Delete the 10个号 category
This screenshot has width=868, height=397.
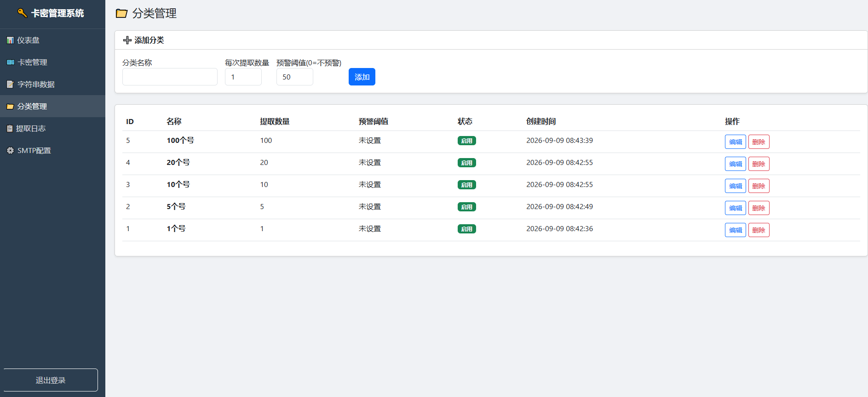[759, 186]
